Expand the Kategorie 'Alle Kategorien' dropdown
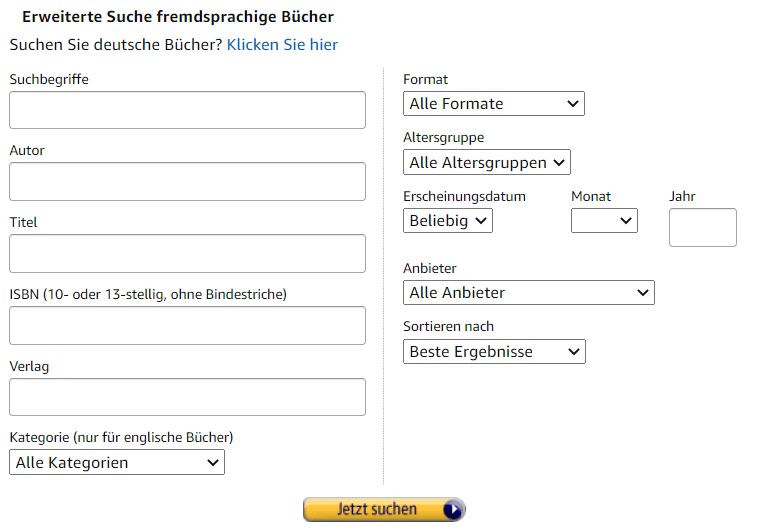758x531 pixels. tap(116, 463)
